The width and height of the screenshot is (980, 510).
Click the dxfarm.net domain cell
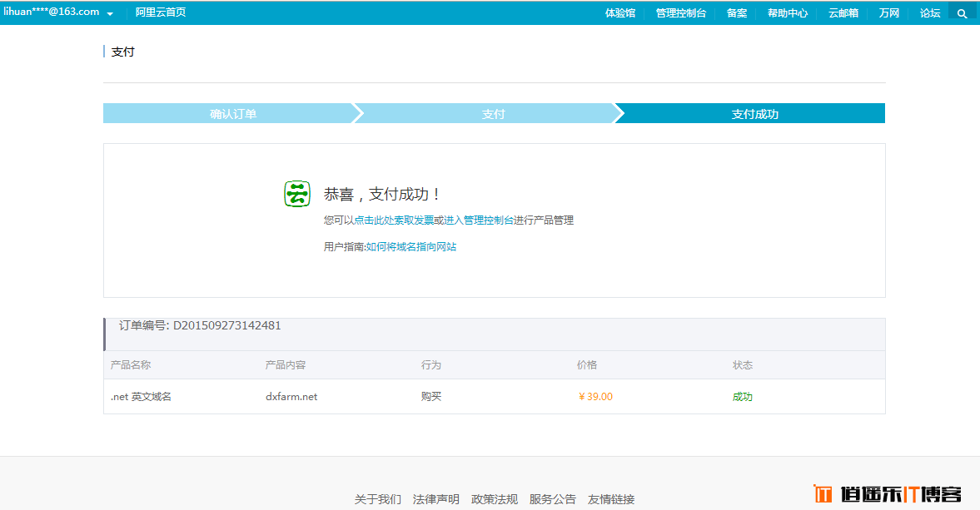291,397
